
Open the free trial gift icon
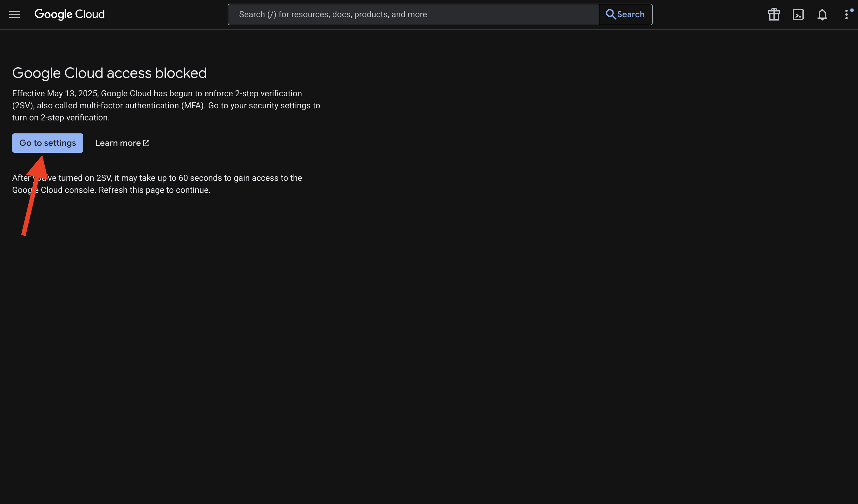point(773,14)
